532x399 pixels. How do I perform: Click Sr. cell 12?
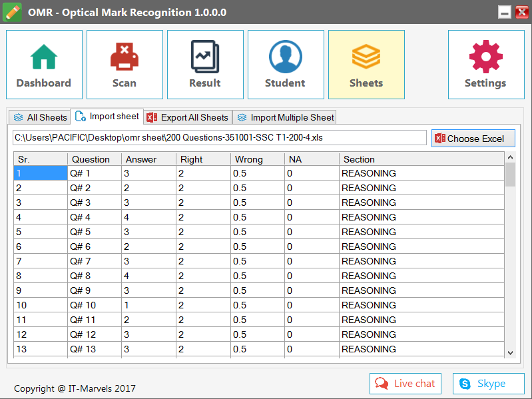tap(41, 334)
